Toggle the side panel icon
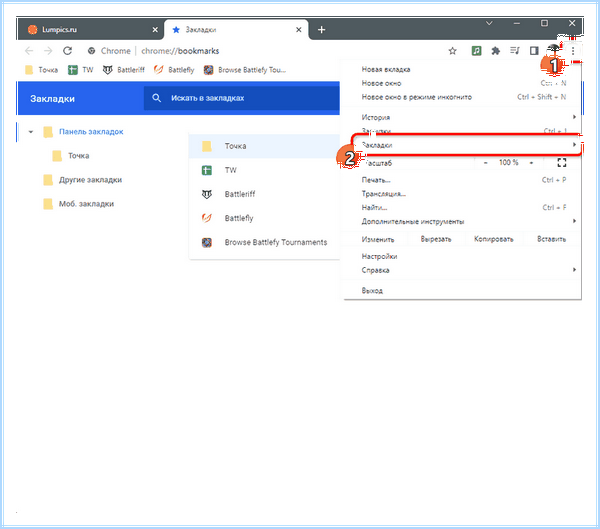 click(x=534, y=51)
